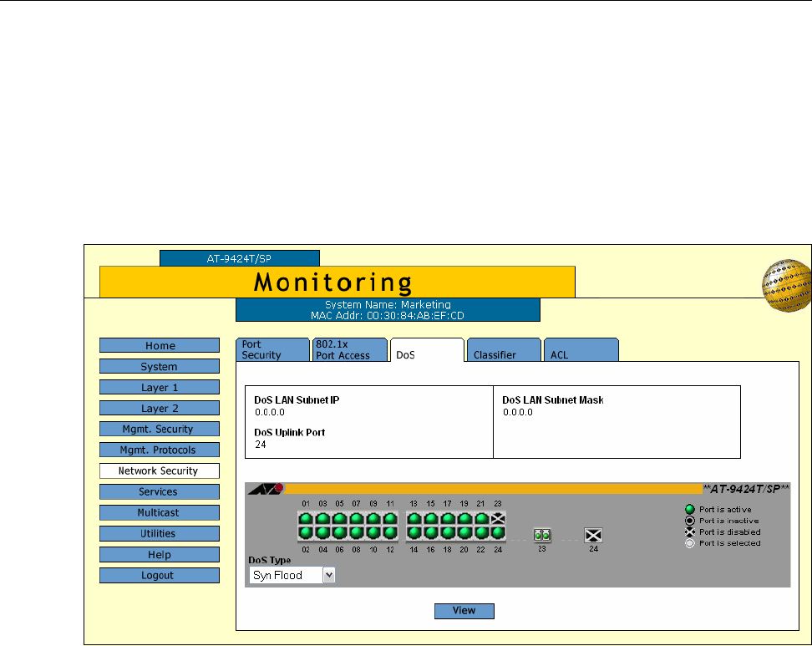Open the Multicast sidebar menu
The height and width of the screenshot is (646, 812).
(160, 512)
